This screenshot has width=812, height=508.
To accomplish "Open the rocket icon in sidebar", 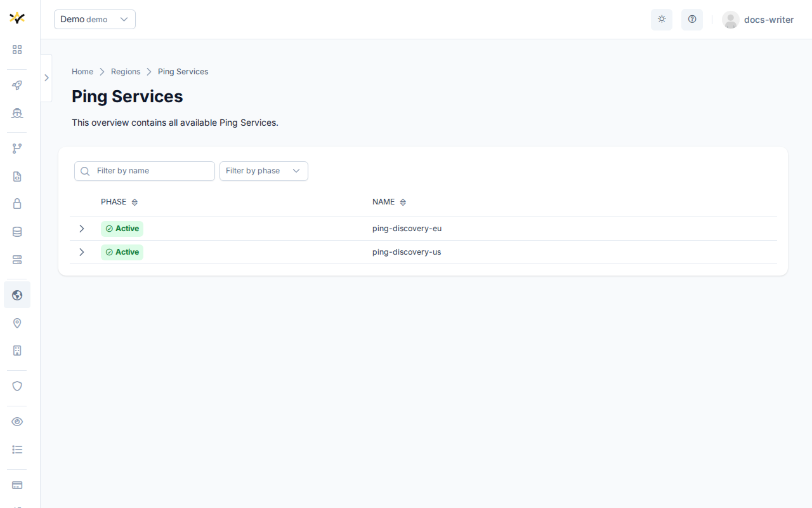I will 17,85.
